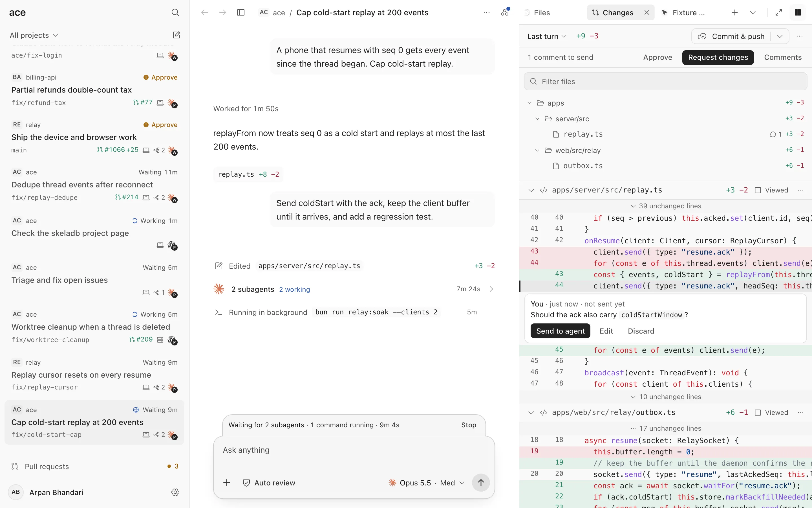The width and height of the screenshot is (812, 508).
Task: Open the tab list chevron
Action: click(753, 13)
